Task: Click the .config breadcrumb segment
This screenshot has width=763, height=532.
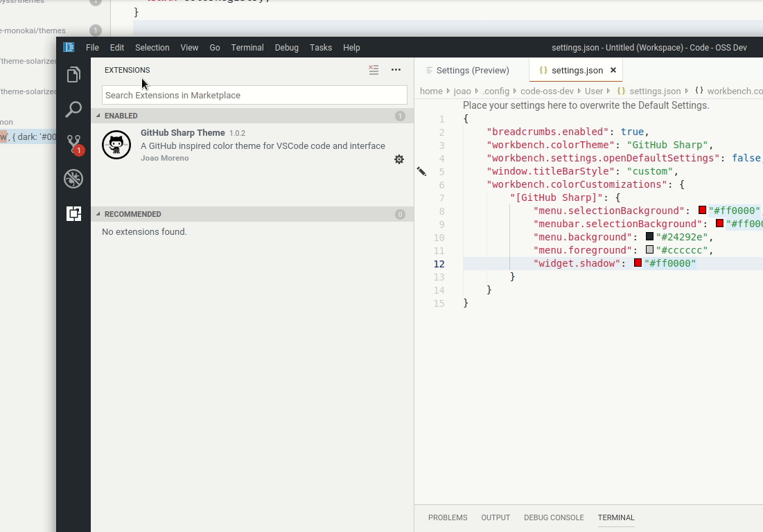Action: tap(496, 91)
